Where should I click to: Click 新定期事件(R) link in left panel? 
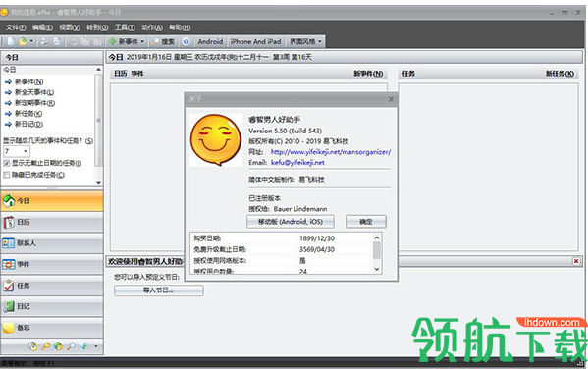34,103
